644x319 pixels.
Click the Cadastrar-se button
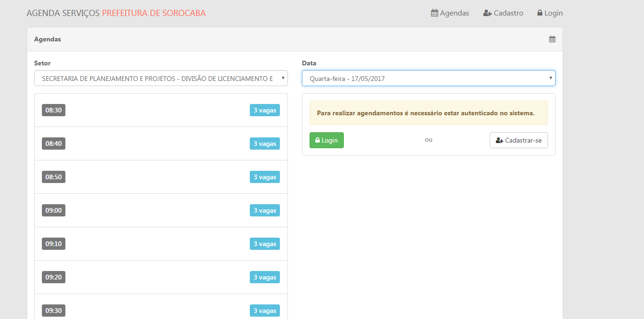point(518,140)
